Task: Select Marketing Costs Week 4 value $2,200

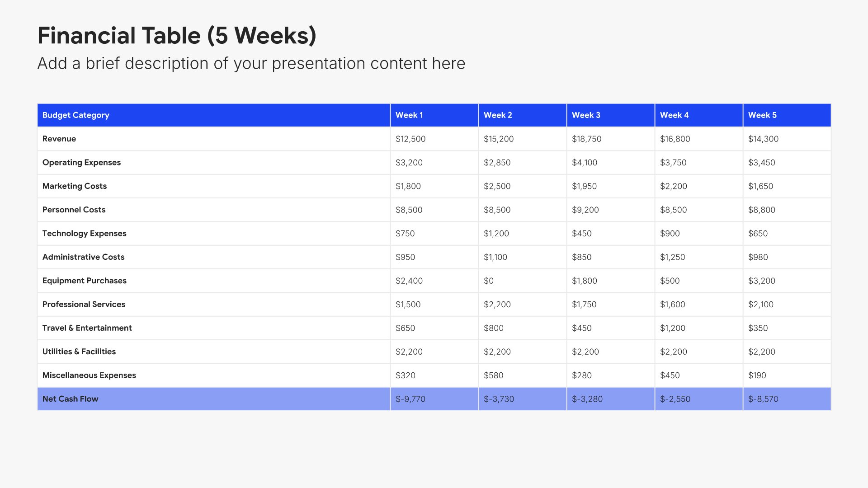Action: [674, 186]
